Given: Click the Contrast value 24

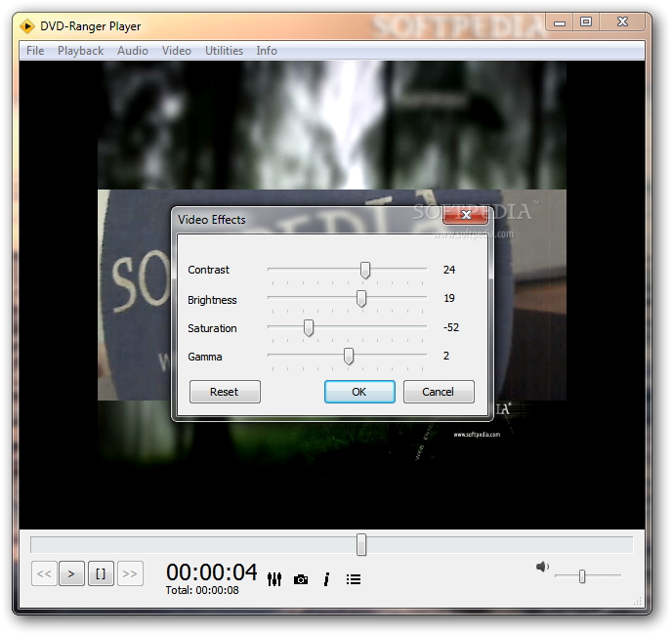Looking at the screenshot, I should (x=449, y=270).
